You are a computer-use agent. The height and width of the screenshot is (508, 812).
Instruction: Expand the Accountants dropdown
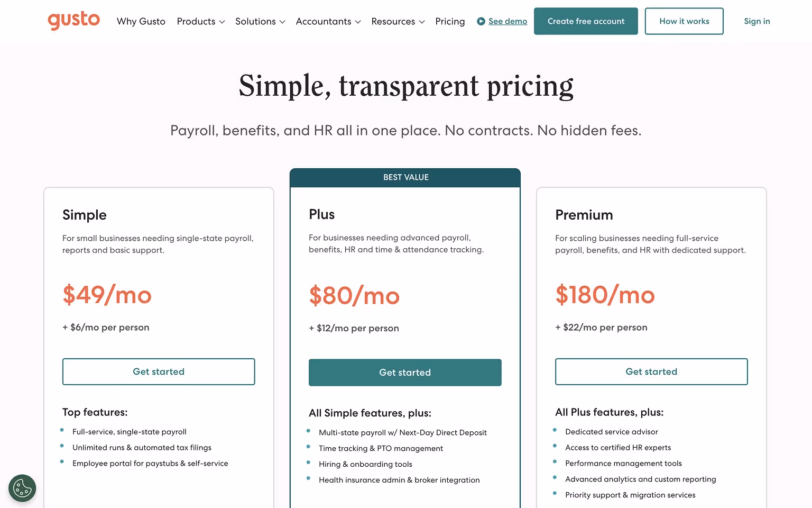[328, 21]
